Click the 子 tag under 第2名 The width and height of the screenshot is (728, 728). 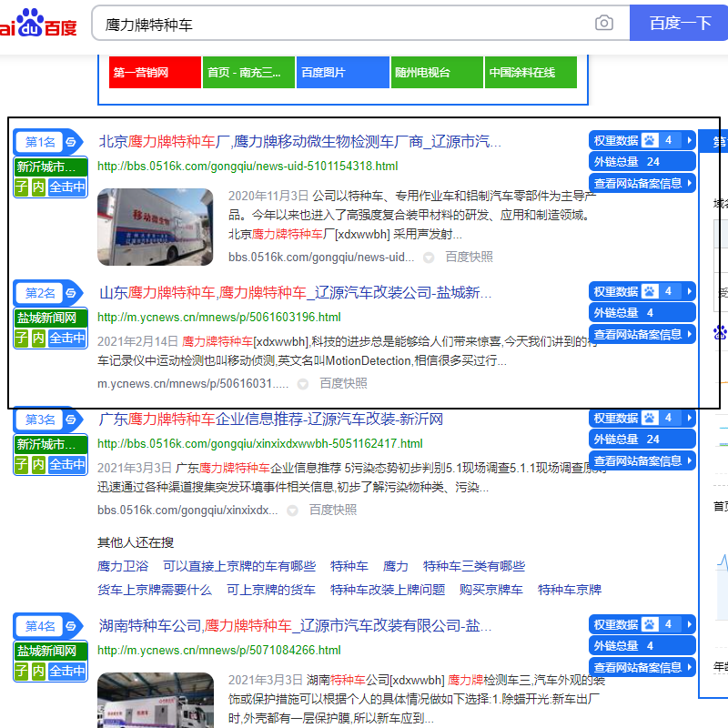click(x=21, y=338)
